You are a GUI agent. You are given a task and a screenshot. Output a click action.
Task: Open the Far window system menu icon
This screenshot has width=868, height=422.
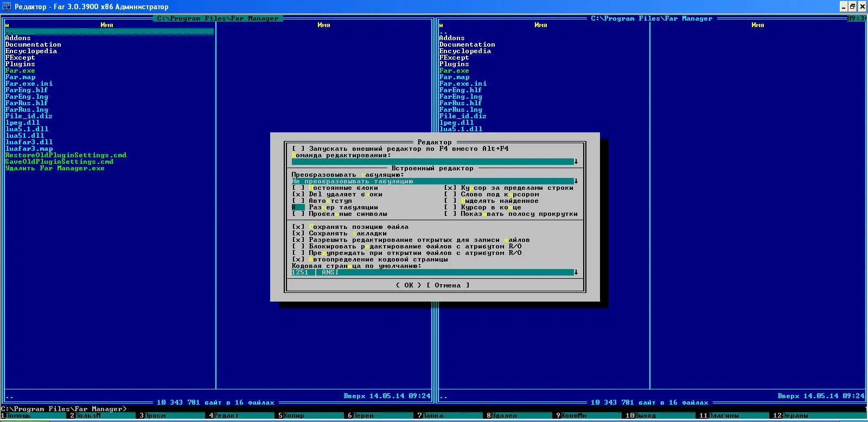tap(7, 7)
